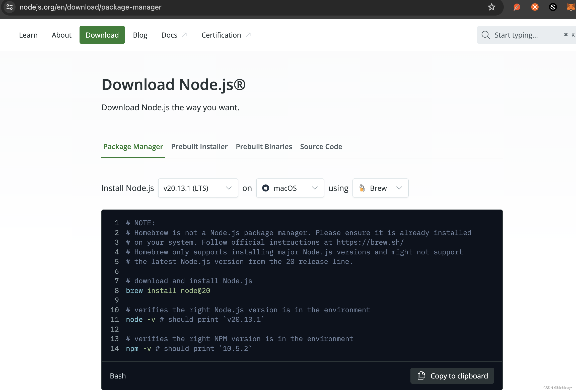Open the About navigation item
576x392 pixels.
[61, 35]
